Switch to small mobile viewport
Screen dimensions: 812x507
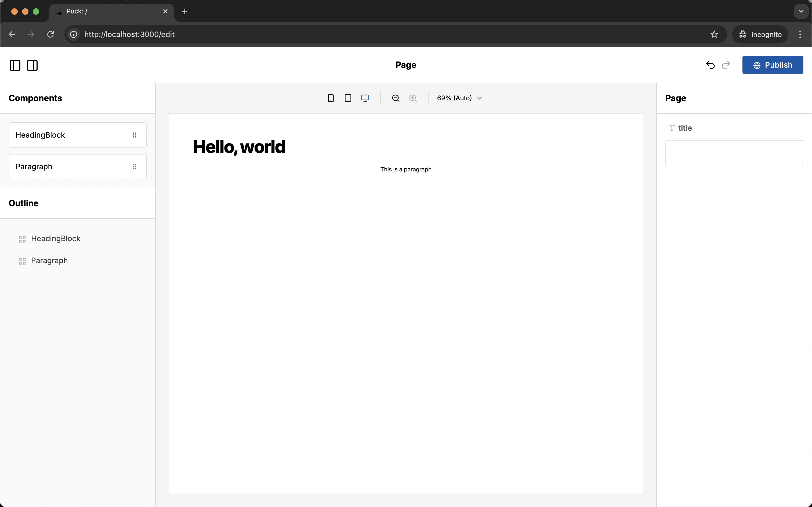pos(331,98)
